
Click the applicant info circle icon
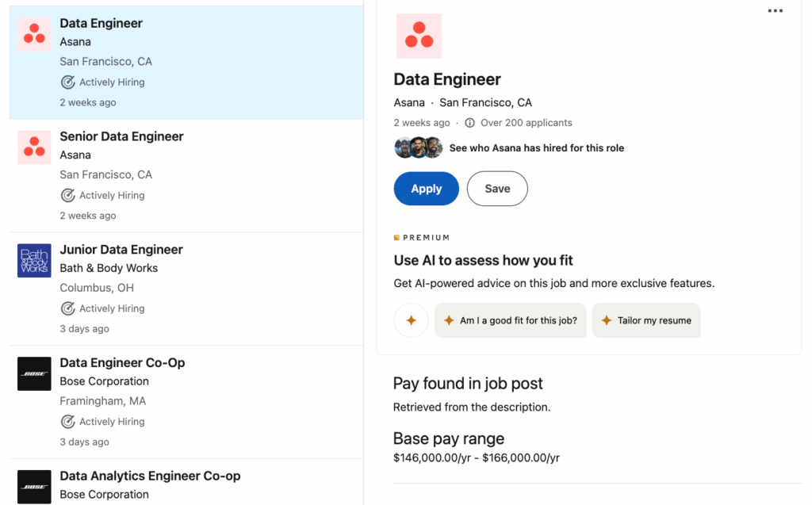[469, 123]
